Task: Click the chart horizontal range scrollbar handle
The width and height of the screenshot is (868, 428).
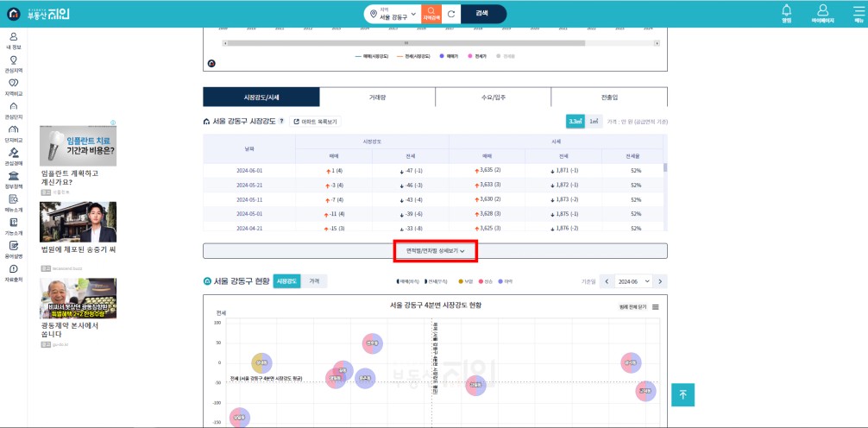Action: (406, 42)
